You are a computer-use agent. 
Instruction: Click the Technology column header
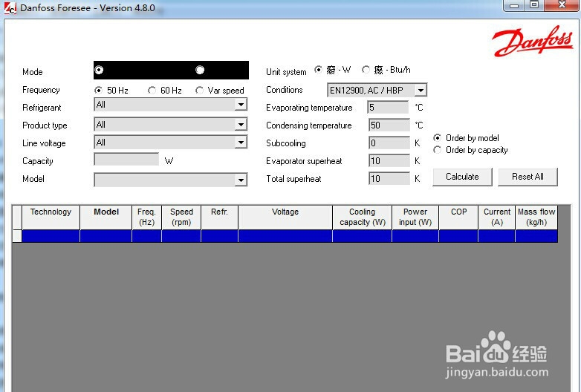pyautogui.click(x=51, y=218)
